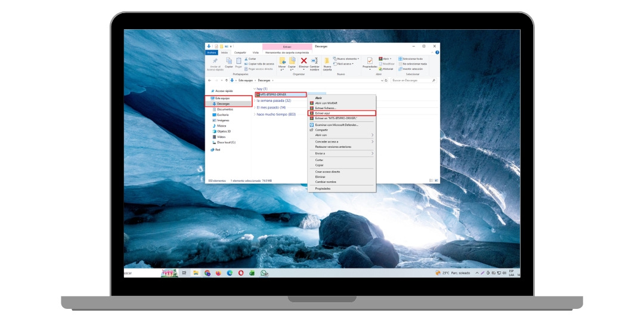Open WhatsApp from the taskbar
Viewport: 644px width, 322px height.
tap(264, 273)
